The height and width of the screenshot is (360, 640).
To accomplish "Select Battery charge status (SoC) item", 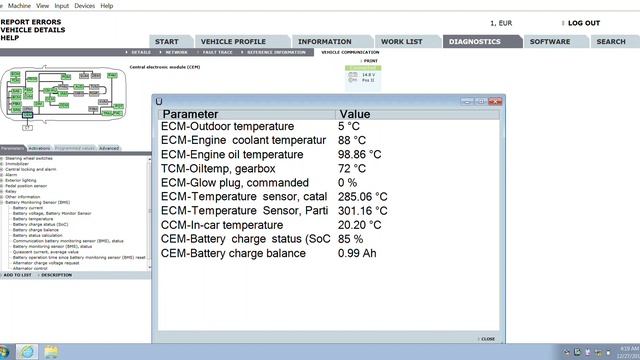I will pyautogui.click(x=40, y=224).
